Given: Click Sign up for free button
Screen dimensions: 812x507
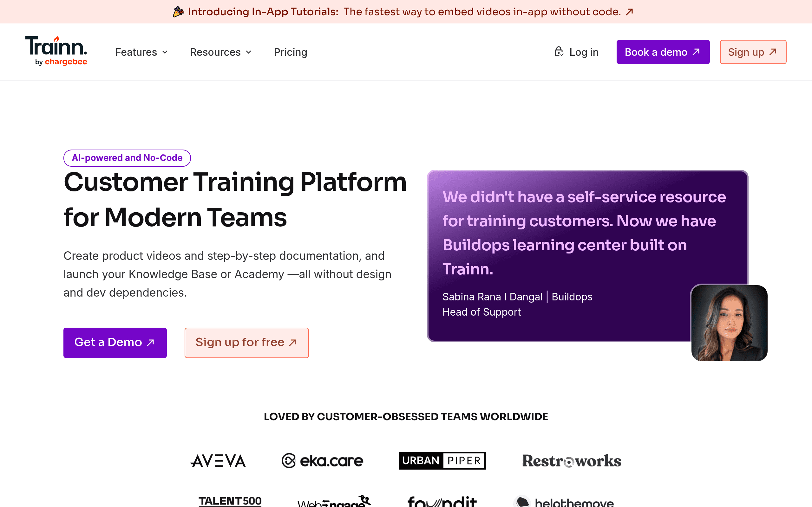Looking at the screenshot, I should tap(247, 342).
